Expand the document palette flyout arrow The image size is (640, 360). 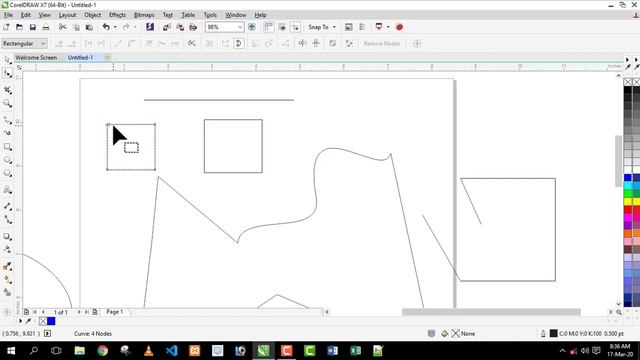20,321
